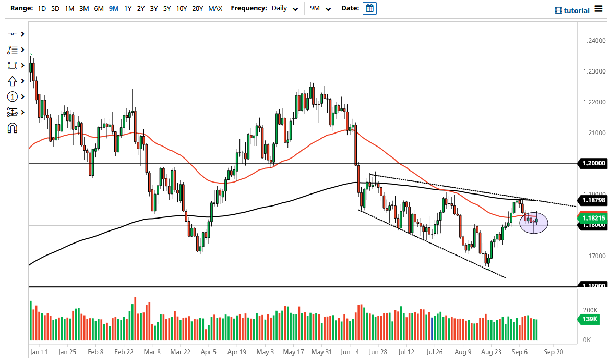Click the 1.18798 price label
The height and width of the screenshot is (364, 611).
592,200
